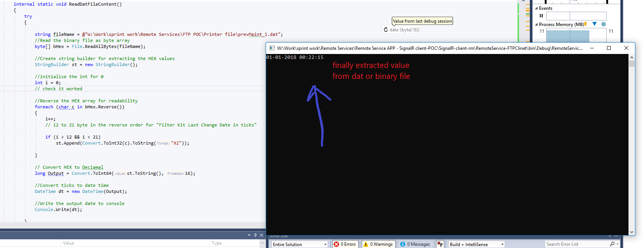Image resolution: width=644 pixels, height=248 pixels.
Task: Collapse the Events section
Action: click(536, 8)
